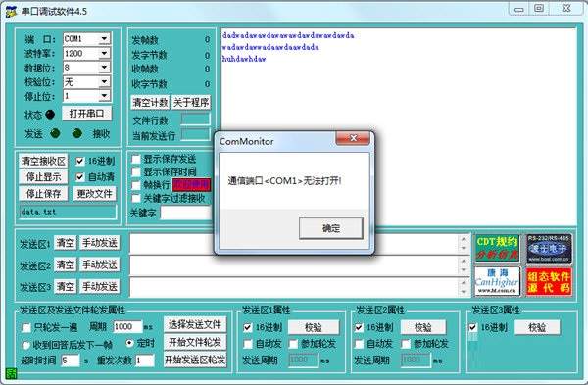Image resolution: width=588 pixels, height=385 pixels.
Task: Click 停止显示 button
Action: [43, 177]
